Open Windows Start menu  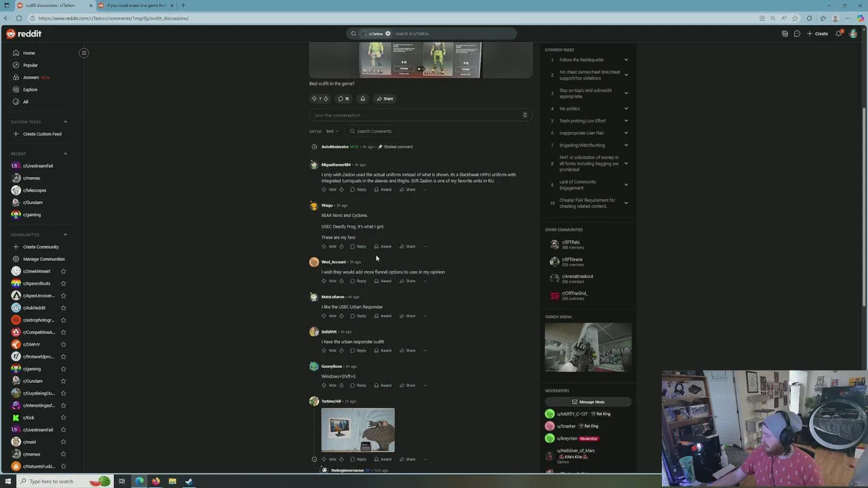pos(7,481)
